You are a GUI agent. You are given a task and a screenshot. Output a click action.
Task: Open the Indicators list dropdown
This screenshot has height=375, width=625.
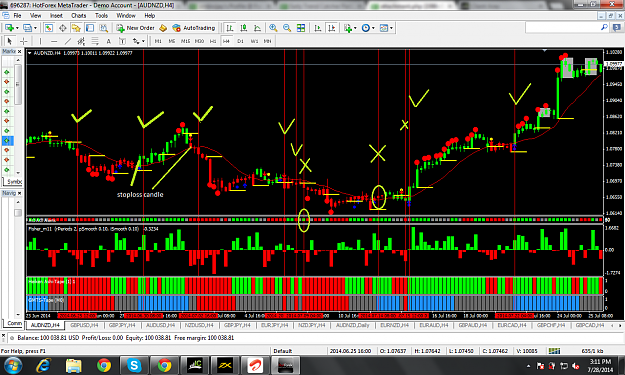click(x=349, y=28)
